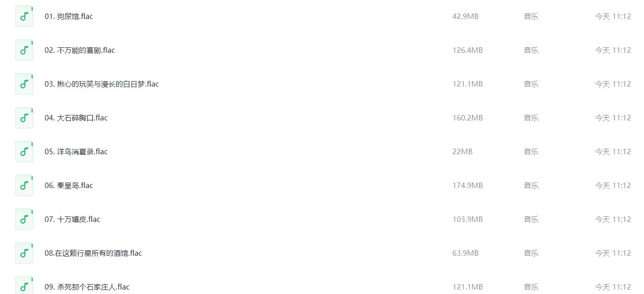Select file 09. 杀死那个石家庄人.flac
Screen dimensions: 644x294
point(87,287)
